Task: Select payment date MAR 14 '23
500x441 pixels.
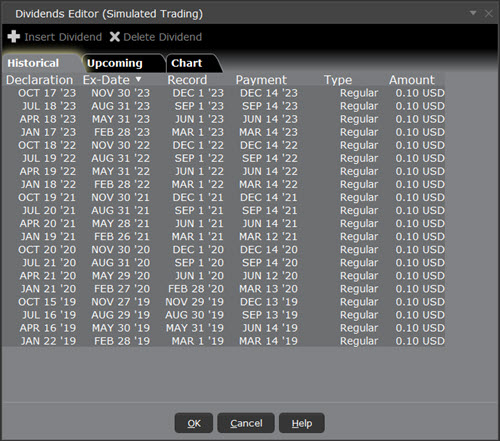Action: pyautogui.click(x=268, y=132)
